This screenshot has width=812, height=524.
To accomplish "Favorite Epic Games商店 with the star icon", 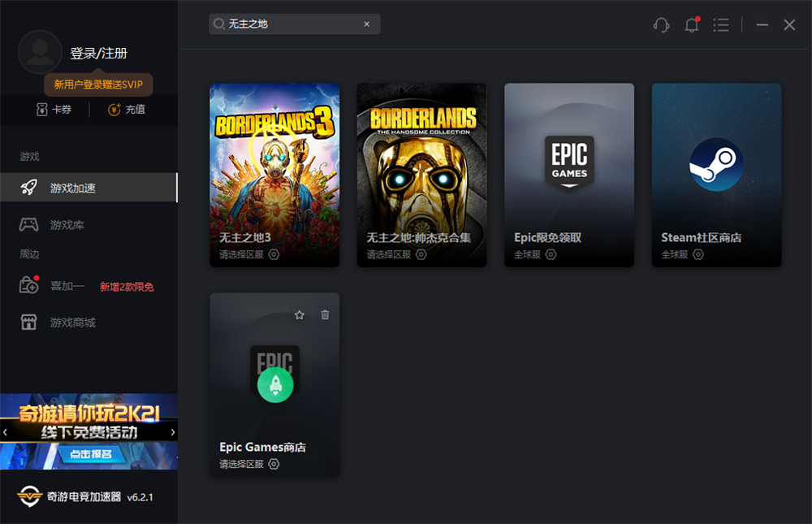I will click(300, 314).
